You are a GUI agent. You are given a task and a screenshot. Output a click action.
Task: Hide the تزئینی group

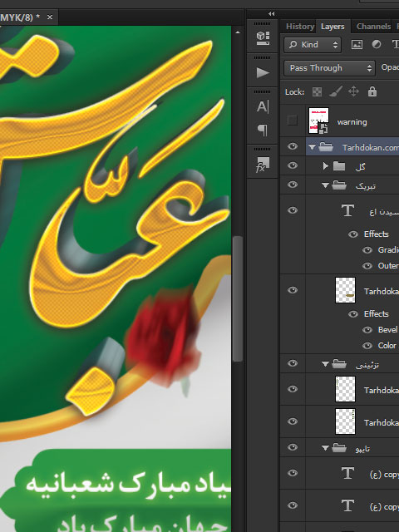point(293,363)
